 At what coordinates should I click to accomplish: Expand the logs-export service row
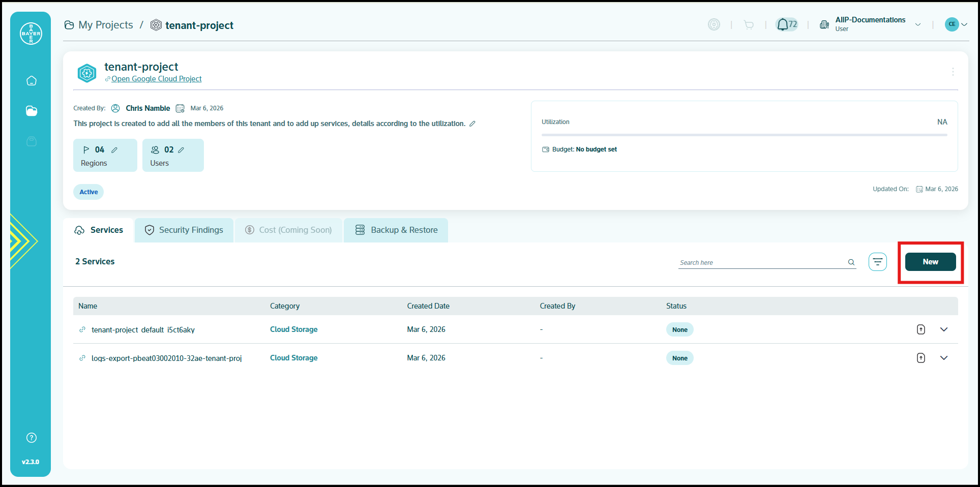point(944,358)
